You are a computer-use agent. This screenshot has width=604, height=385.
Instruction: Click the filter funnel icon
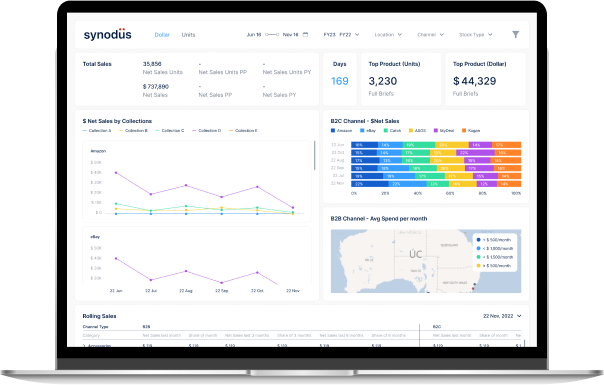click(x=515, y=35)
